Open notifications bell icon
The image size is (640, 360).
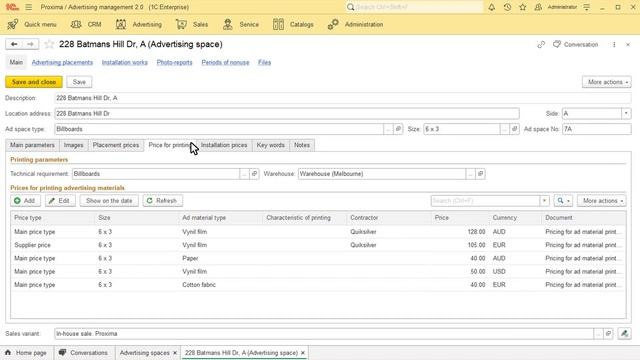coord(491,7)
